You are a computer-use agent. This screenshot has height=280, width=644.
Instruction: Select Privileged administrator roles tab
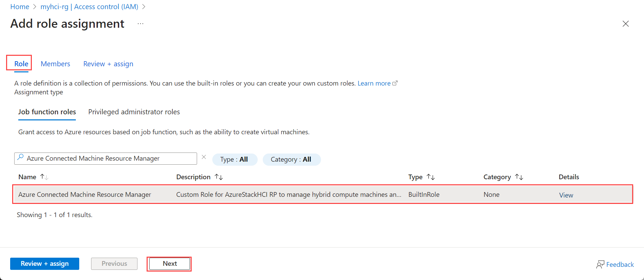coord(134,112)
